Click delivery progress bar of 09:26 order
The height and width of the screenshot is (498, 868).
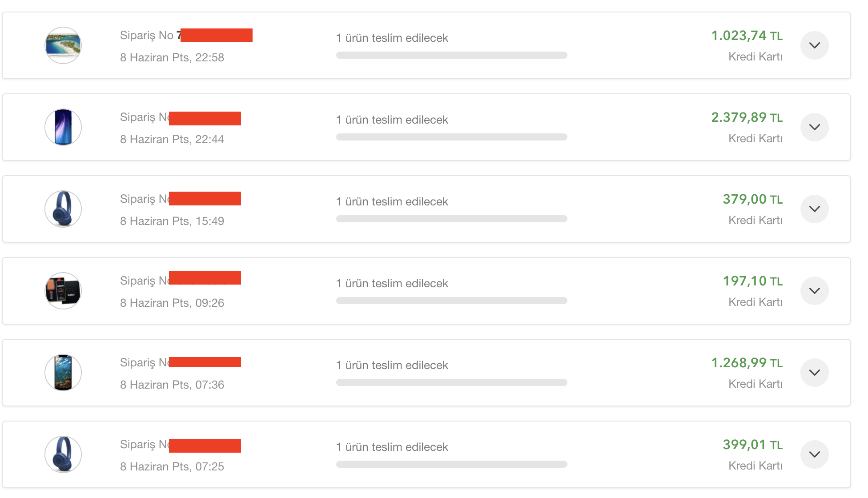(x=451, y=301)
